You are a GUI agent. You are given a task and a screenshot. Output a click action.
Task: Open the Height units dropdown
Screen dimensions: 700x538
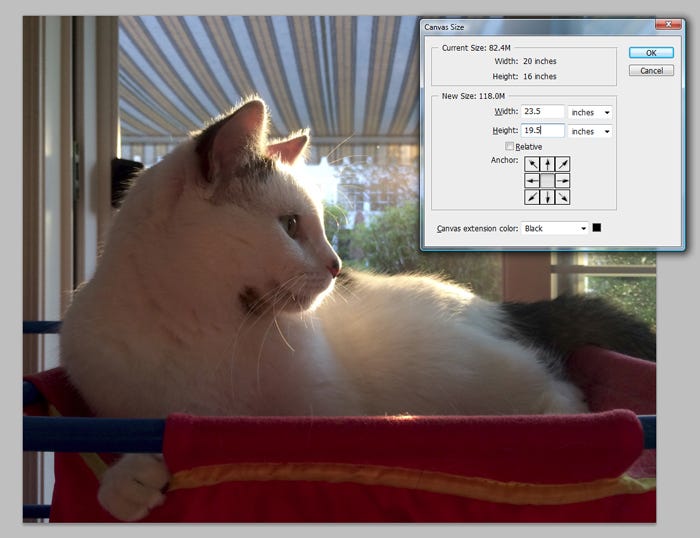590,131
